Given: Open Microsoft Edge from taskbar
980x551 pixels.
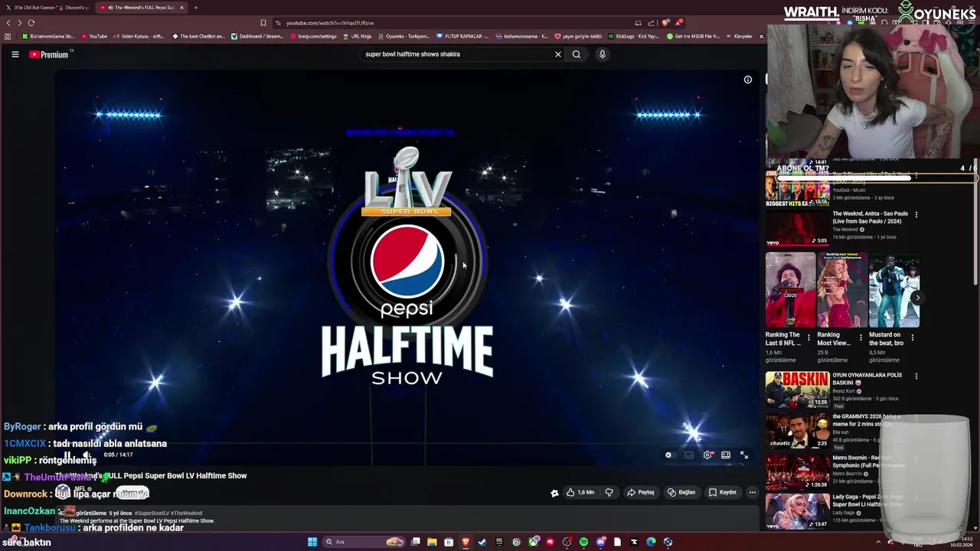Looking at the screenshot, I should (x=651, y=543).
